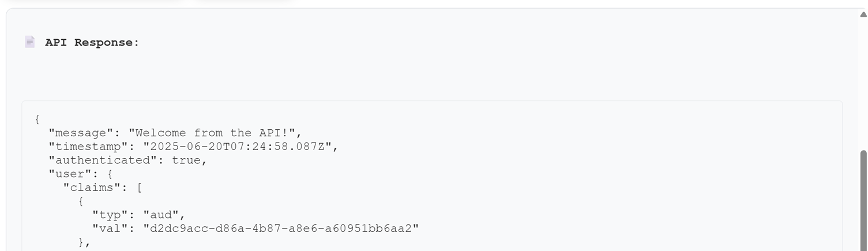Click the vertical scrollbar thumb
The image size is (868, 251).
[x=863, y=200]
